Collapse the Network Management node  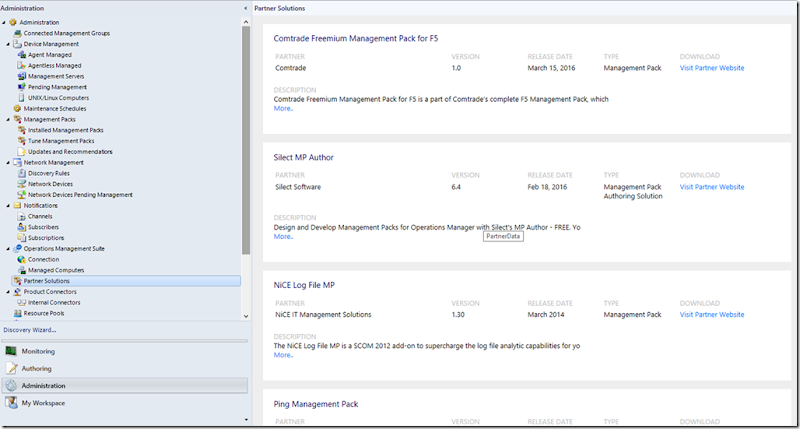(x=8, y=163)
